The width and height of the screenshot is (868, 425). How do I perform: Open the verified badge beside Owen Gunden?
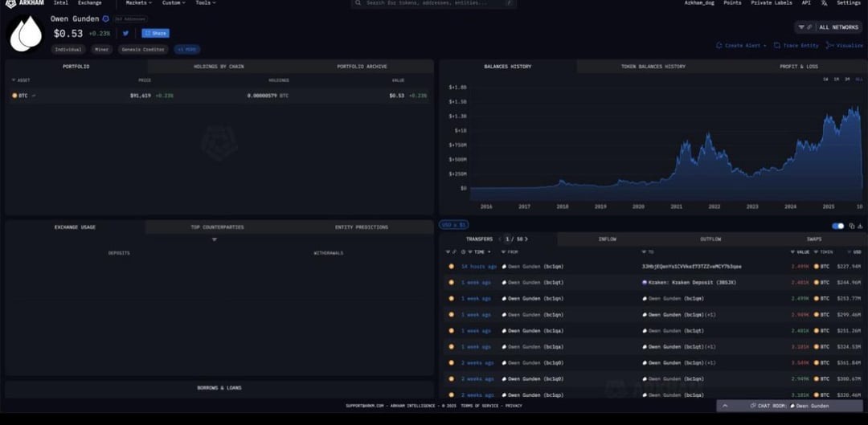pos(106,18)
